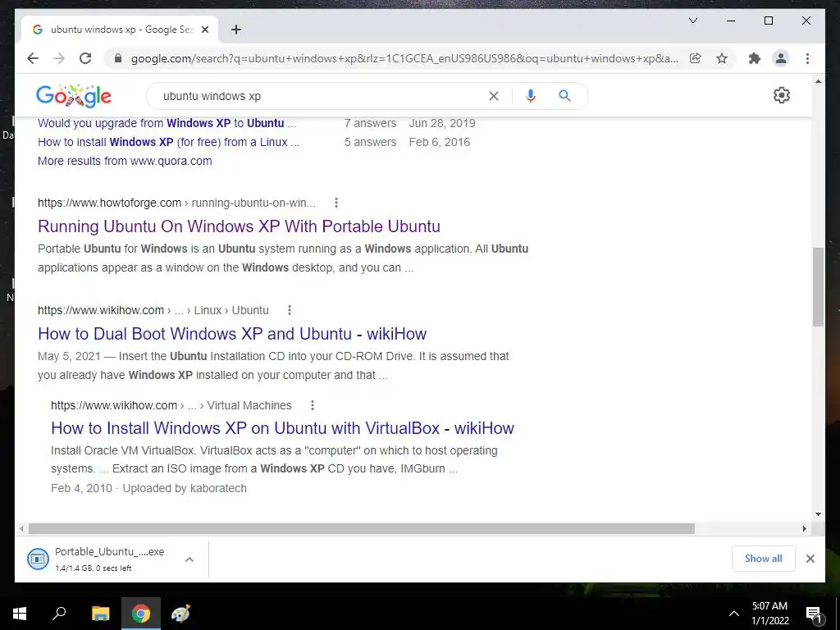Open How to Dual Boot Windows XP and Ubuntu
This screenshot has height=630, width=840.
(x=232, y=334)
